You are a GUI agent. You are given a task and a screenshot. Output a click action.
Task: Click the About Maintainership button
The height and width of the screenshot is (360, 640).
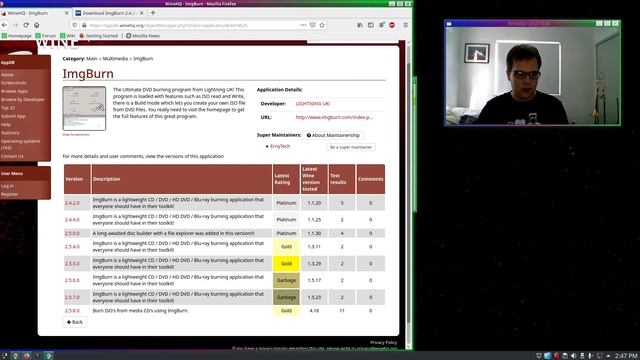click(333, 135)
